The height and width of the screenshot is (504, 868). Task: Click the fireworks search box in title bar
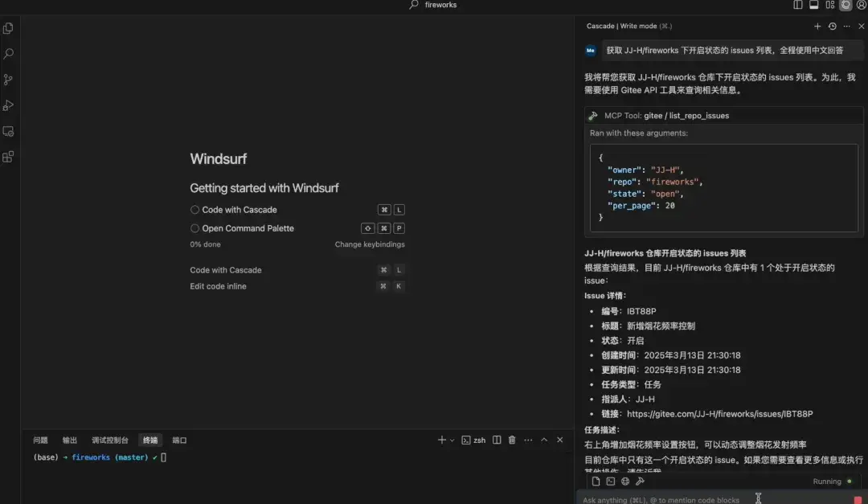(x=433, y=5)
